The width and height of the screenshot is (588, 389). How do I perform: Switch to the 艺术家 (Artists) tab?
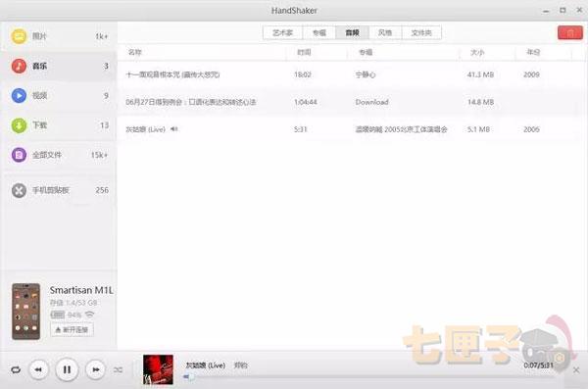(282, 33)
